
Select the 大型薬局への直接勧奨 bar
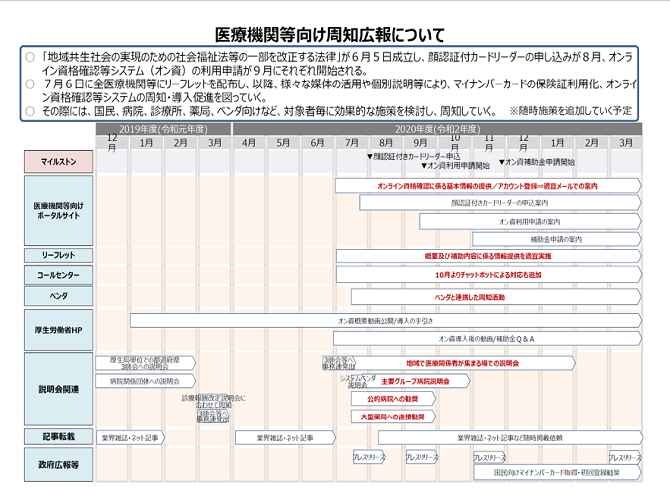point(393,417)
